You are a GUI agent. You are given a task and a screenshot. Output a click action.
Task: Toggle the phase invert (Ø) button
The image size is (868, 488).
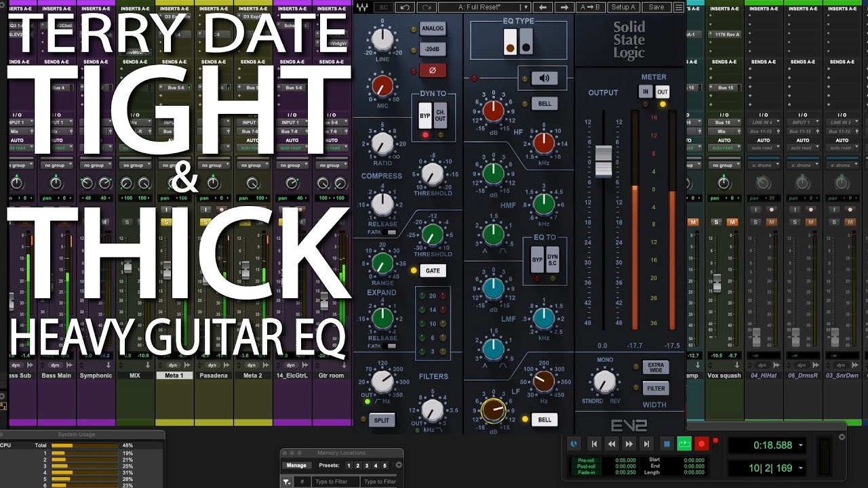pos(433,70)
